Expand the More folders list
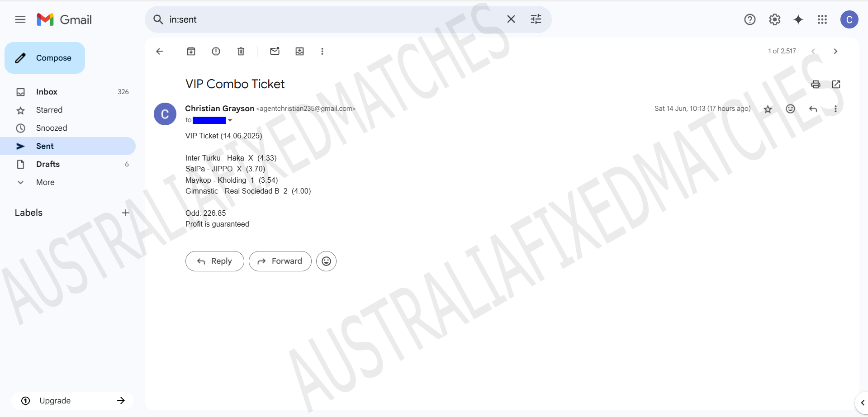The height and width of the screenshot is (417, 868). point(68,182)
